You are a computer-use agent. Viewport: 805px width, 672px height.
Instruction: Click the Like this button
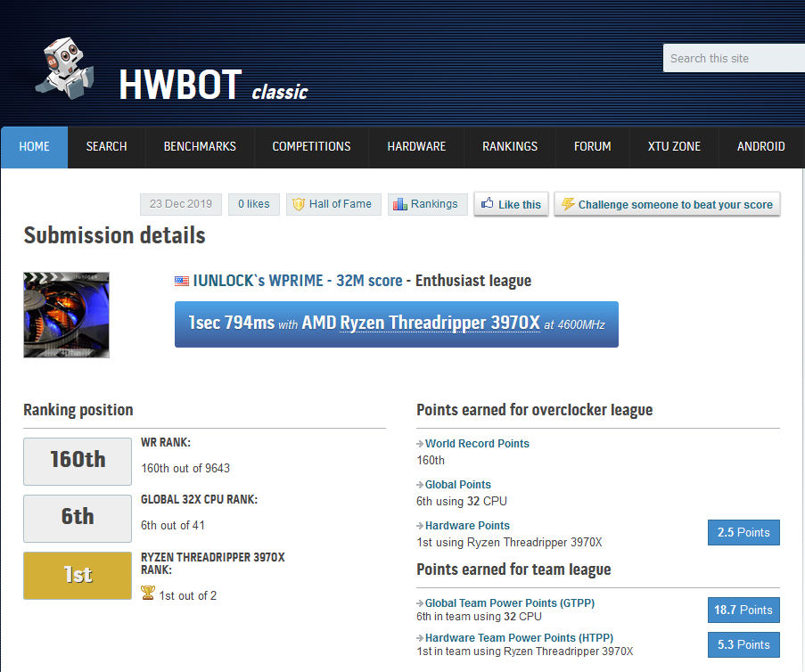click(x=511, y=204)
